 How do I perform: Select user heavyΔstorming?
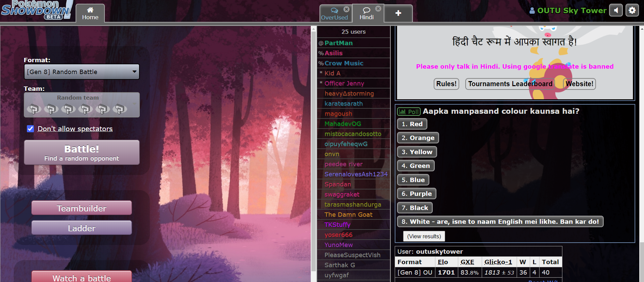coord(353,93)
